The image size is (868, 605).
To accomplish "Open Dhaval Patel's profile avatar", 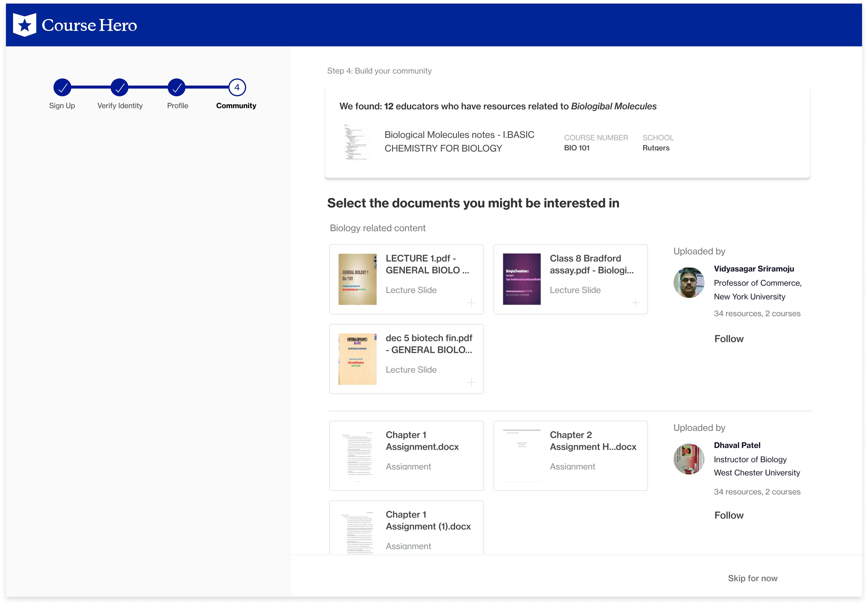I will (689, 459).
